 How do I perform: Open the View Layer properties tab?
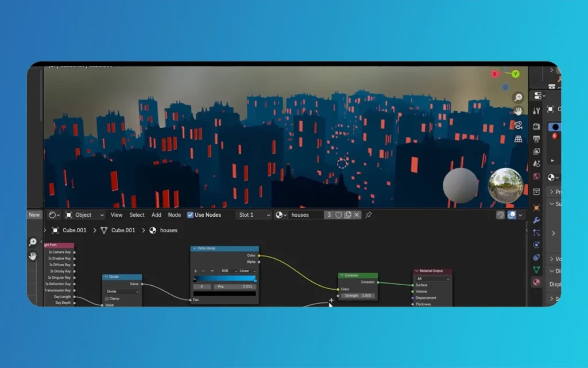[x=536, y=151]
